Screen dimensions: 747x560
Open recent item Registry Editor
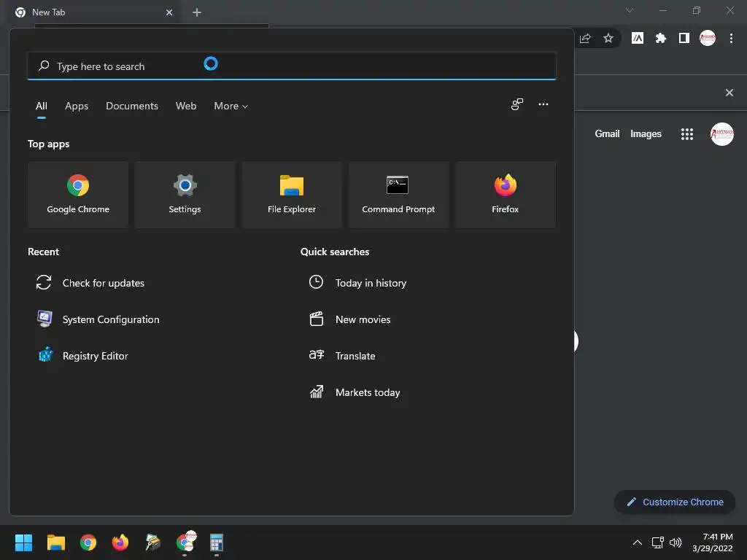(x=83, y=356)
